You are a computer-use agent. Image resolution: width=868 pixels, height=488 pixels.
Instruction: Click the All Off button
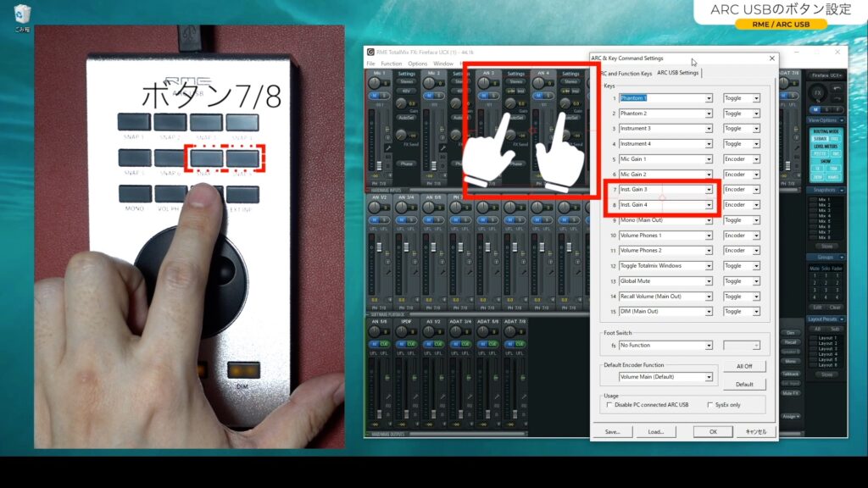(x=744, y=366)
